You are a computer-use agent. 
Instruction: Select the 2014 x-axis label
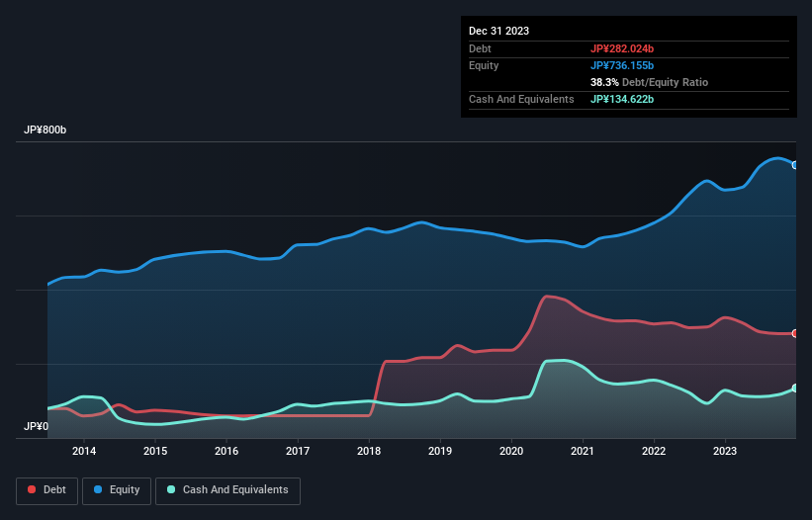[x=84, y=451]
